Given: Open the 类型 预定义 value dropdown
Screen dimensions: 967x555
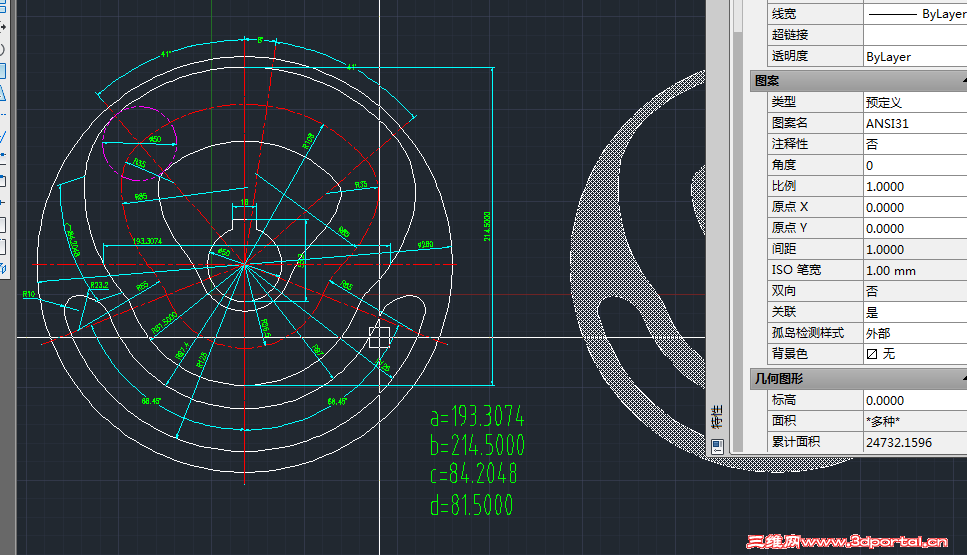Looking at the screenshot, I should click(915, 102).
